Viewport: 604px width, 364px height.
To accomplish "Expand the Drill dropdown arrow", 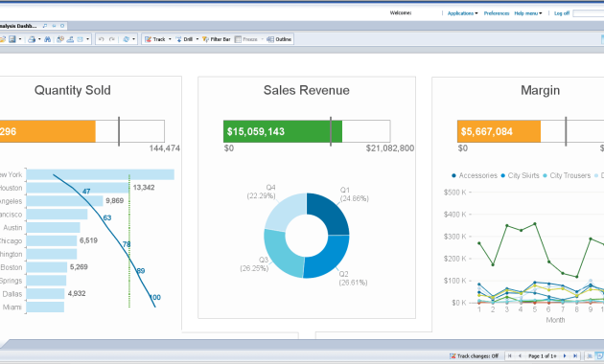I will point(197,39).
